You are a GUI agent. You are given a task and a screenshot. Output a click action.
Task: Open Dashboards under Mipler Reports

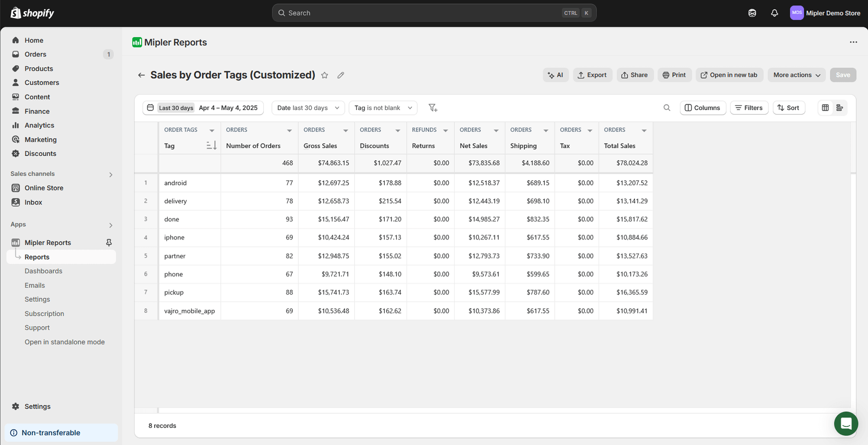[x=43, y=271]
